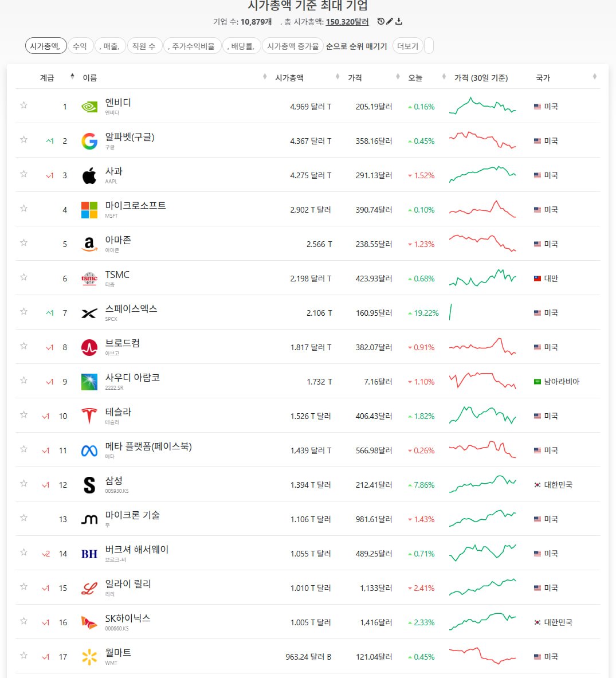Open the 엔비디 company link
Screen dimensions: 616x678
[x=118, y=103]
